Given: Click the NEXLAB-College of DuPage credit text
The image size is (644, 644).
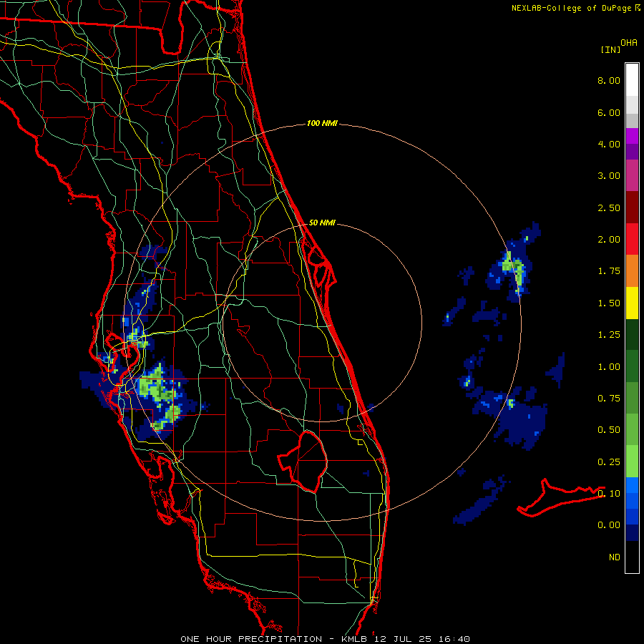Looking at the screenshot, I should click(572, 8).
